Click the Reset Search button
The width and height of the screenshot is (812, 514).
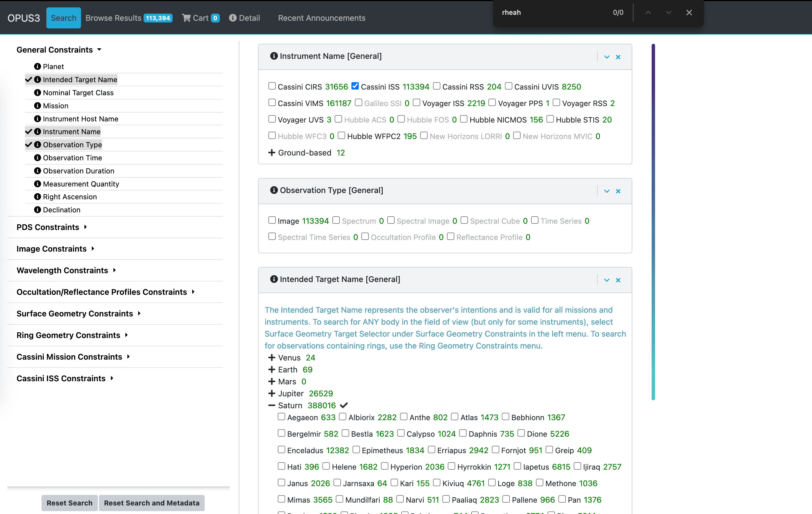point(69,503)
